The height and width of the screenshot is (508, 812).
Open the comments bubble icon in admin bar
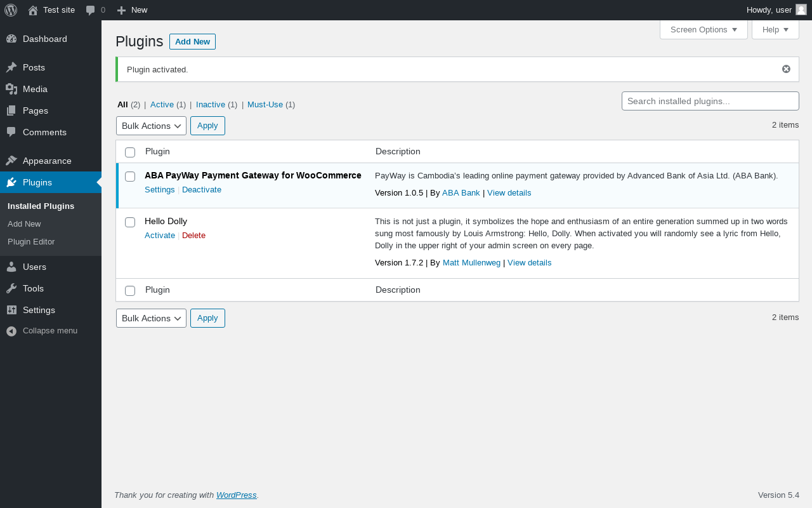91,10
